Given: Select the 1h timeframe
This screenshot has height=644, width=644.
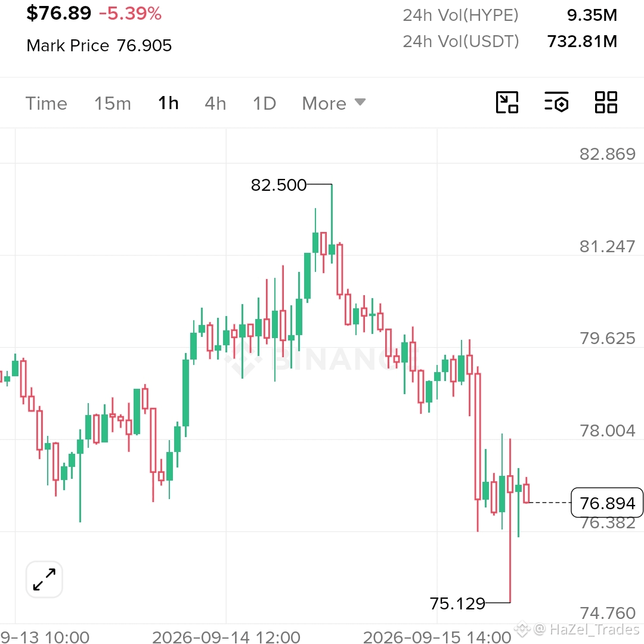Looking at the screenshot, I should tap(168, 103).
